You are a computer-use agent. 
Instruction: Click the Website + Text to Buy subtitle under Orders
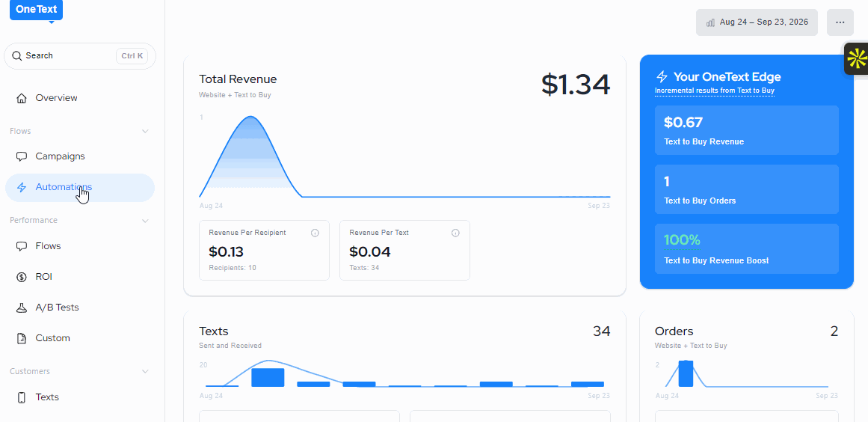coord(690,346)
